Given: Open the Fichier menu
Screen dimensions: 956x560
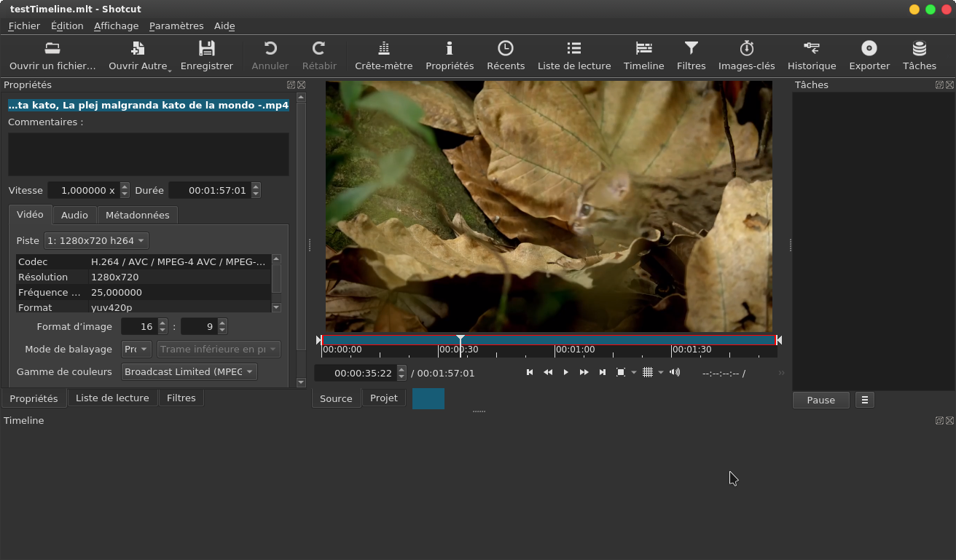Looking at the screenshot, I should (24, 25).
